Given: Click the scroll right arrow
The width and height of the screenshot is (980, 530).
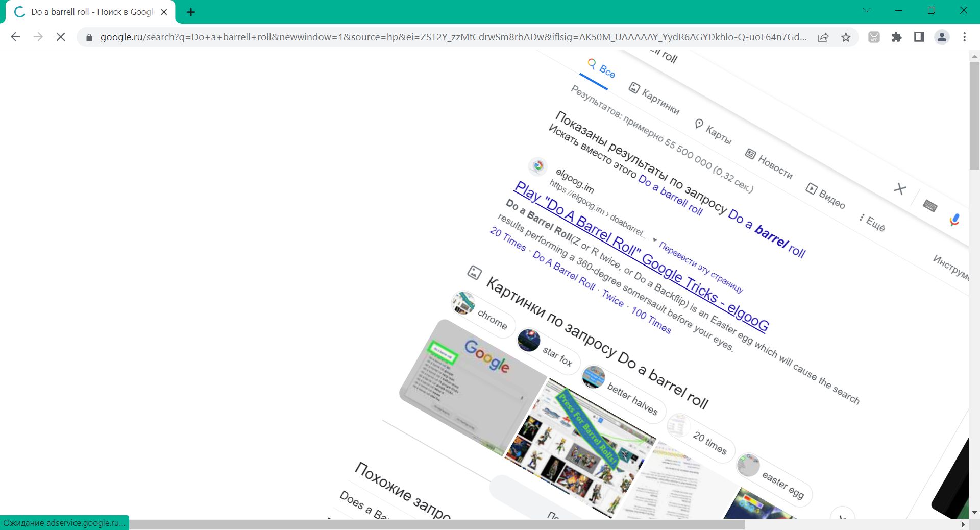Looking at the screenshot, I should tap(963, 524).
